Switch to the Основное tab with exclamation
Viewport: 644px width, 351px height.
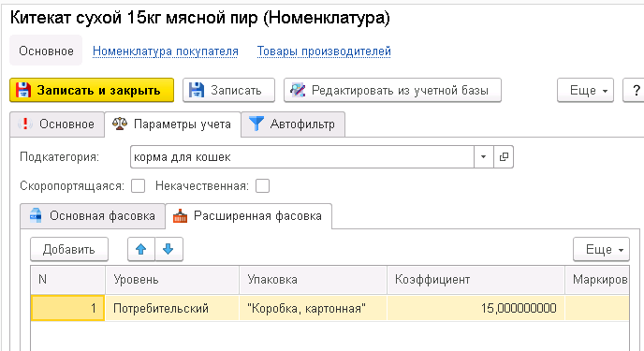[57, 124]
